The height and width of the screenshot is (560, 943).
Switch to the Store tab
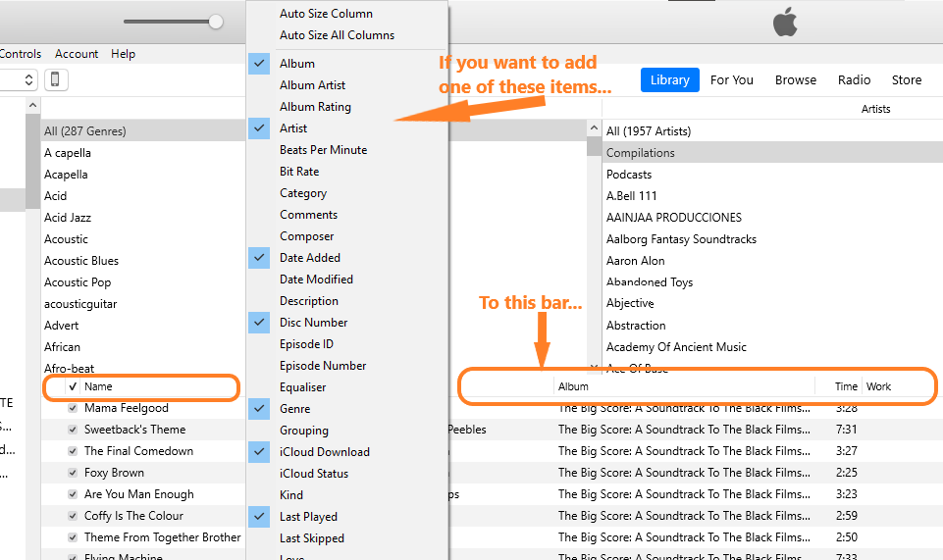[x=907, y=79]
